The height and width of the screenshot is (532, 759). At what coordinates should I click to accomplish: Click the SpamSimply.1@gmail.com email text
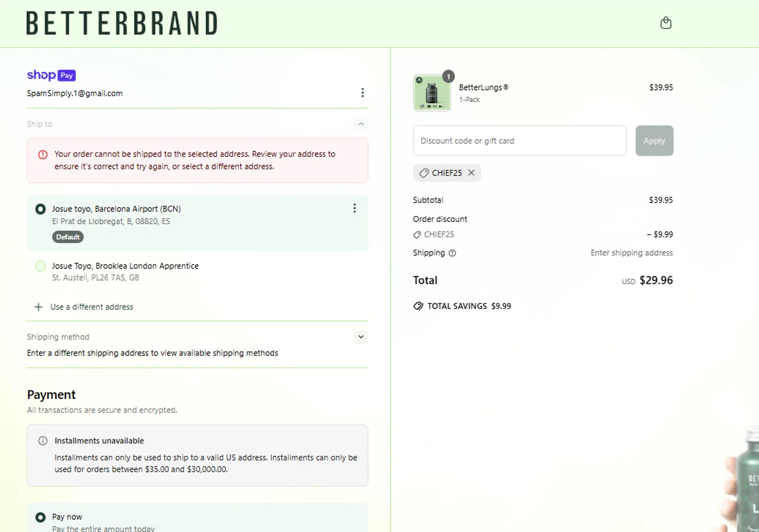coord(75,93)
